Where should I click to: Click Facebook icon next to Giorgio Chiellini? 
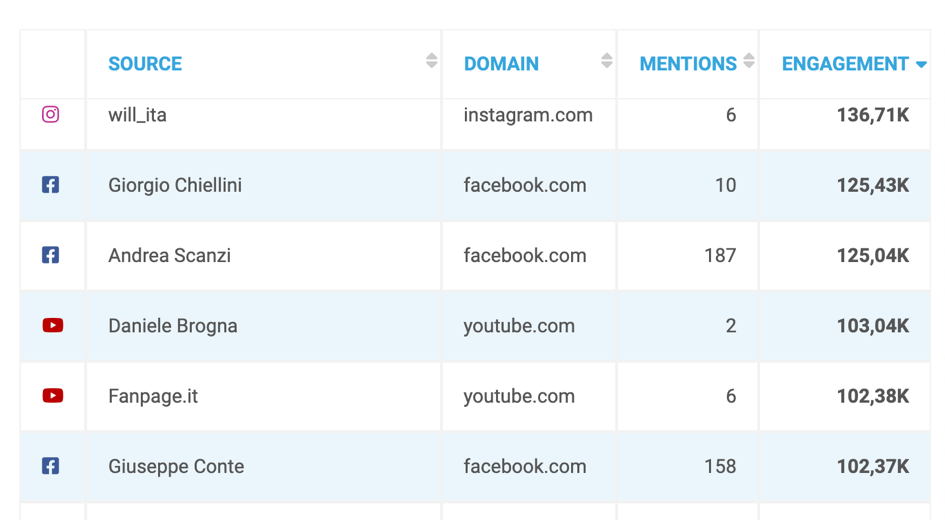[x=50, y=185]
